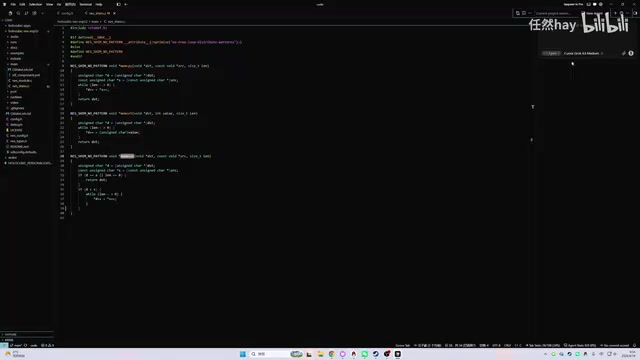Image resolution: width=640 pixels, height=360 pixels.
Task: Click the CRLF line ending status item
Action: [507, 345]
